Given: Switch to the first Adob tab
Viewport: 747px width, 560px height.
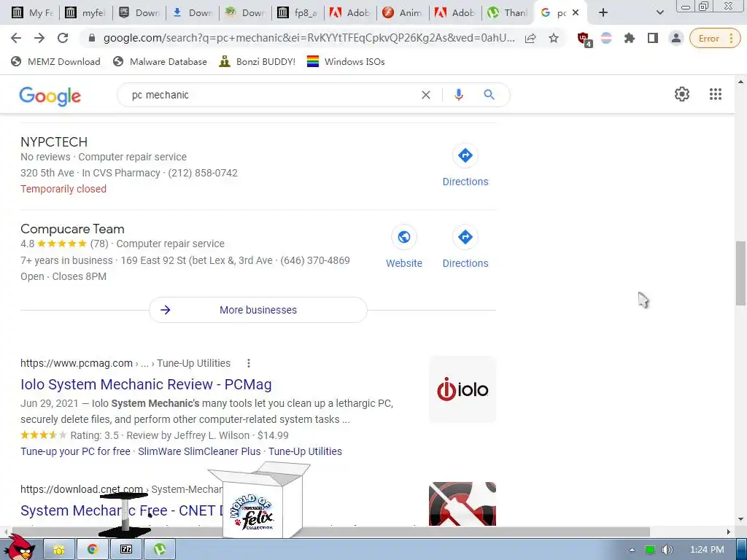Looking at the screenshot, I should [350, 13].
